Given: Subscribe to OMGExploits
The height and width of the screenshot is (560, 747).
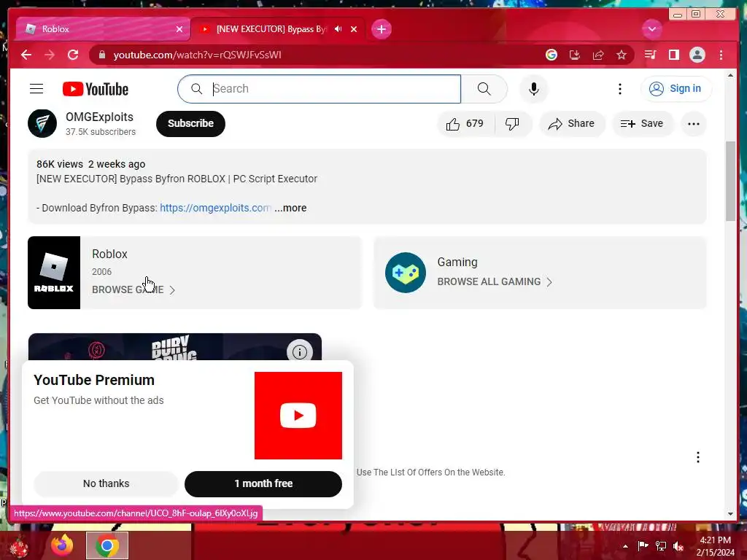Looking at the screenshot, I should click(x=190, y=123).
